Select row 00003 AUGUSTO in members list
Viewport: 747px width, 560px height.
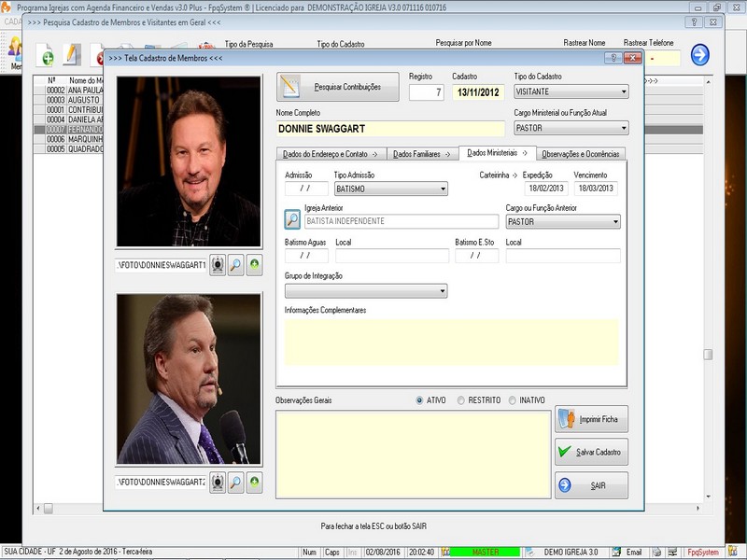point(69,100)
